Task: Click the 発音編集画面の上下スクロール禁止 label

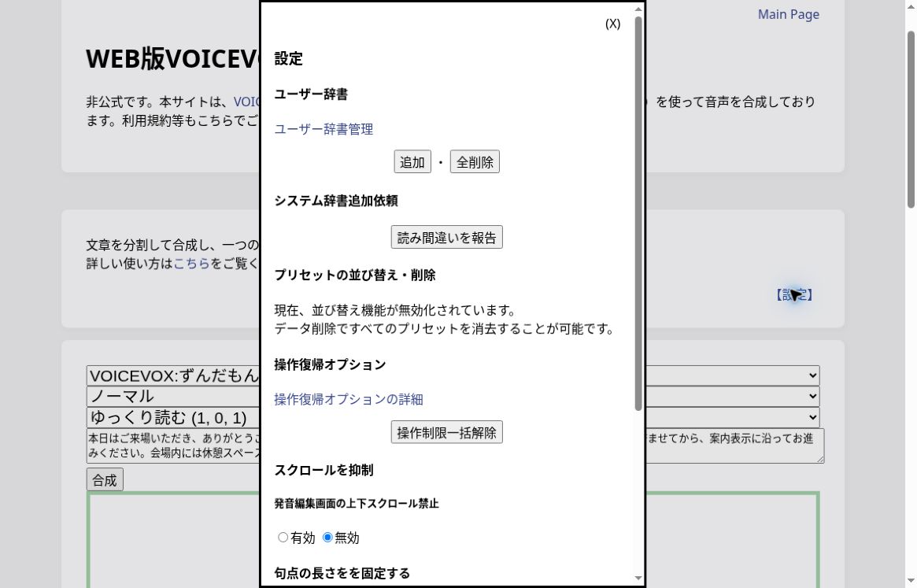Action: [357, 503]
